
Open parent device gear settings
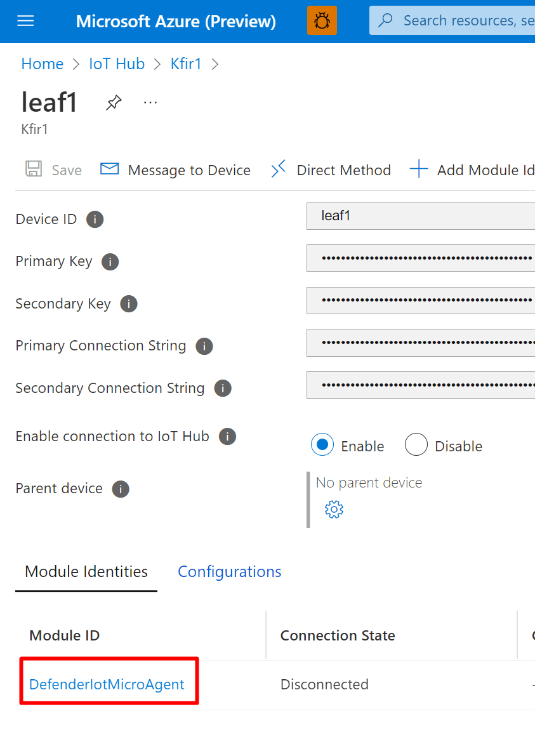click(x=334, y=509)
